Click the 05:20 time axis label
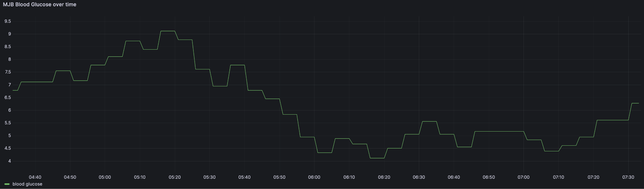This screenshot has height=189, width=644. pyautogui.click(x=175, y=177)
